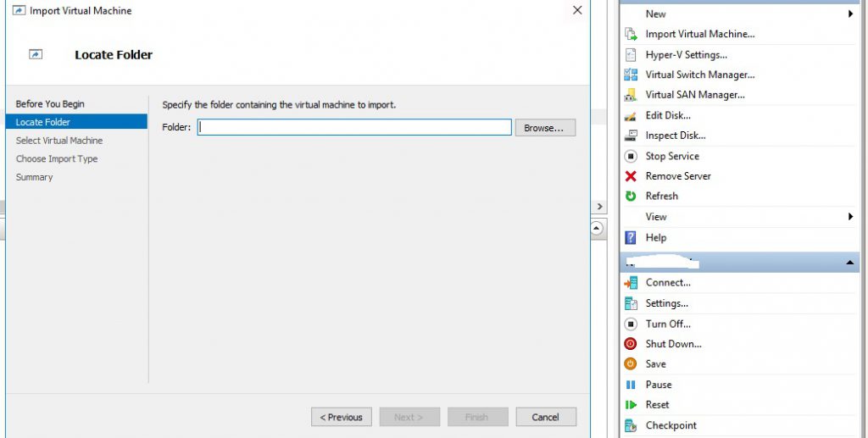Click the green Refresh icon
The height and width of the screenshot is (438, 868).
(x=631, y=196)
